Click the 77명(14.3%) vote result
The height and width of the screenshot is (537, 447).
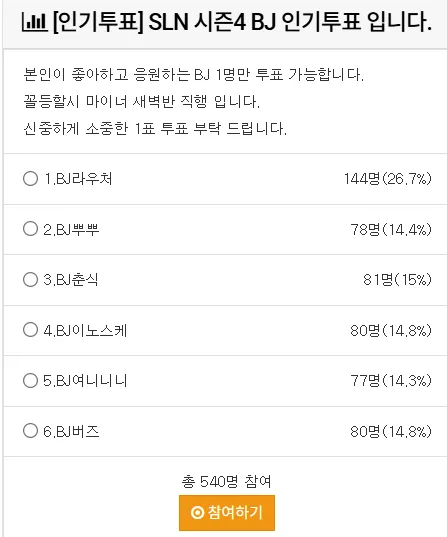391,381
